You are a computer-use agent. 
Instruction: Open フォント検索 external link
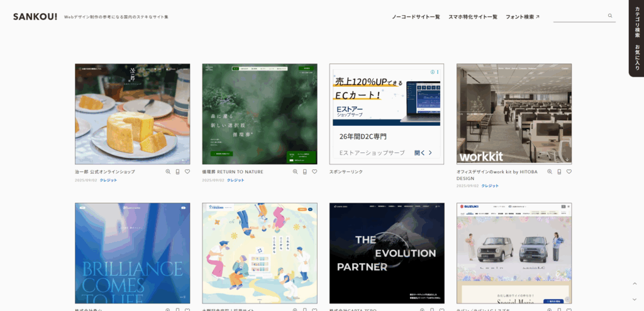(523, 17)
